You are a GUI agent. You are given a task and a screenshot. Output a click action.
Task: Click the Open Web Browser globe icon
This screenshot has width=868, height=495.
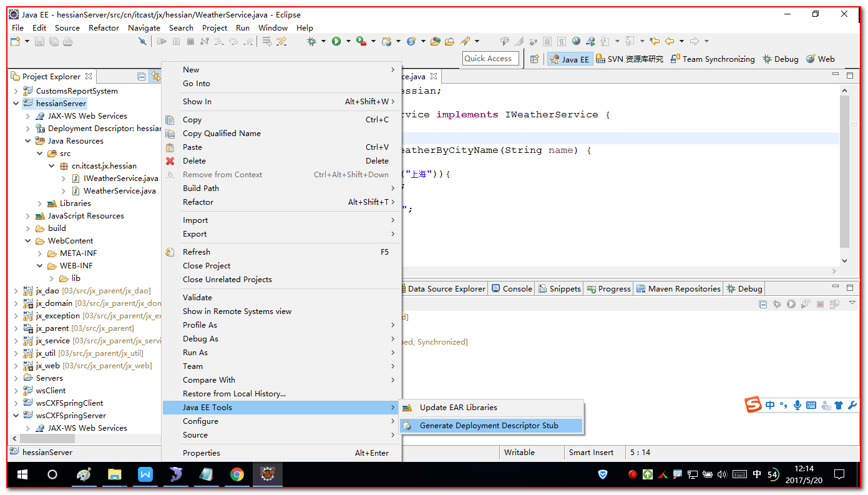coord(576,41)
